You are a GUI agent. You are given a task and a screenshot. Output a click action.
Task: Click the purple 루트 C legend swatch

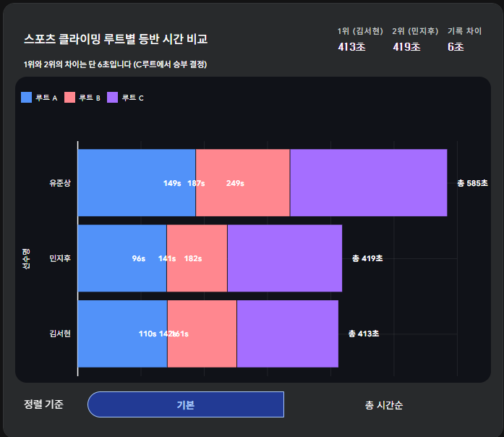pos(113,98)
